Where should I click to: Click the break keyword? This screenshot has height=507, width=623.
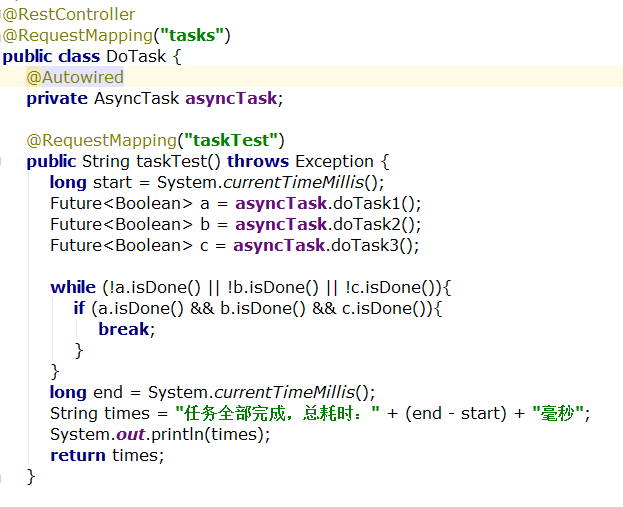pyautogui.click(x=124, y=329)
